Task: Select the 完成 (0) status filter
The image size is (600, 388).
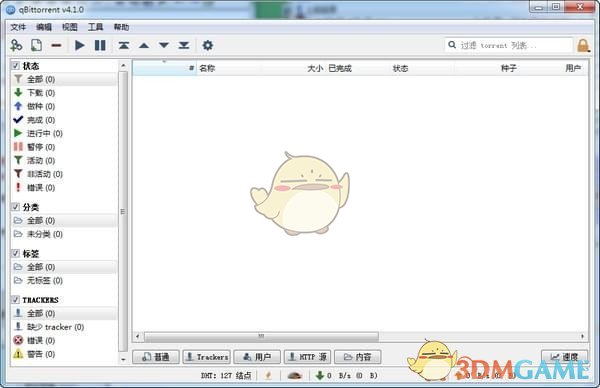Action: (64, 120)
